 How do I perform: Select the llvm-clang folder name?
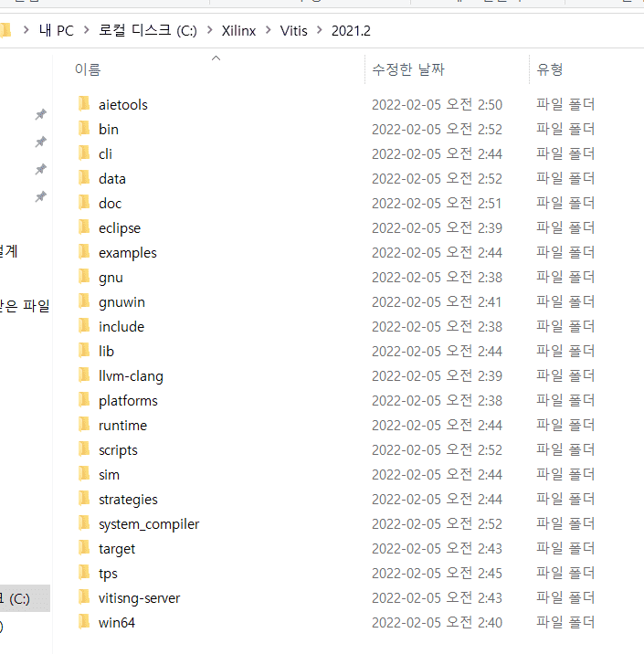click(131, 375)
